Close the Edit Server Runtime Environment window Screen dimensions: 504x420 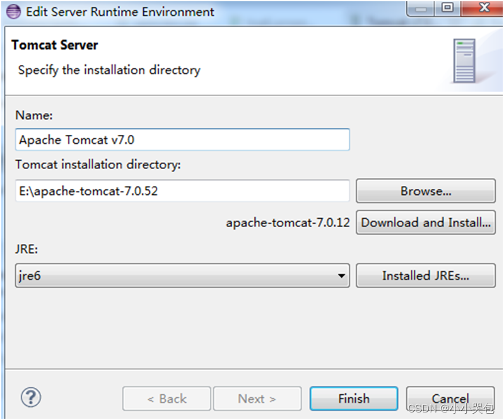(x=481, y=8)
